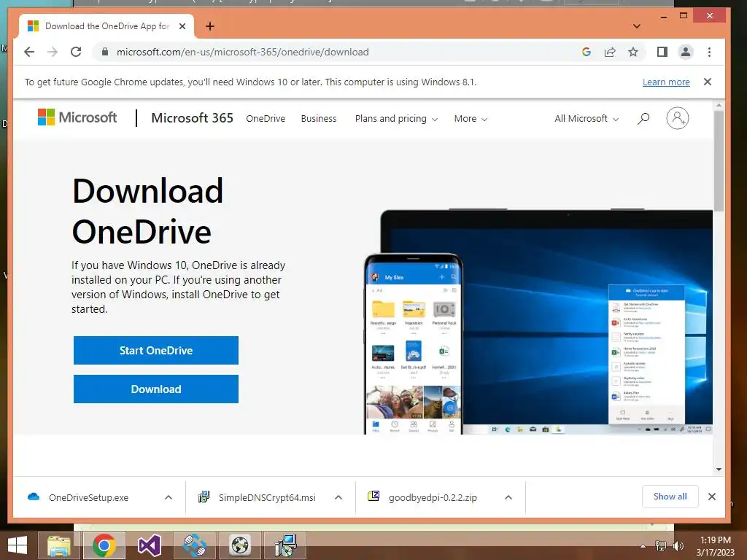The image size is (747, 560).
Task: Select the Business nav item
Action: click(x=319, y=119)
